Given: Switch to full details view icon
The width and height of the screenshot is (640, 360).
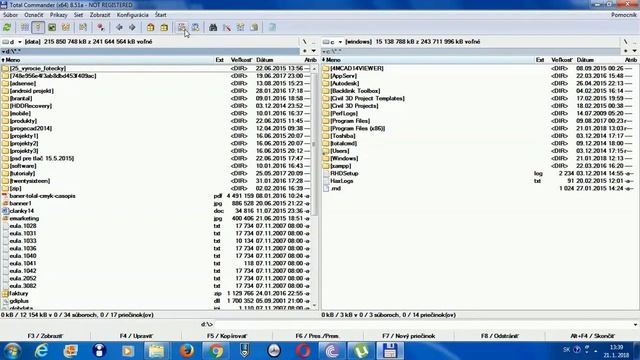Looking at the screenshot, I should click(x=38, y=27).
